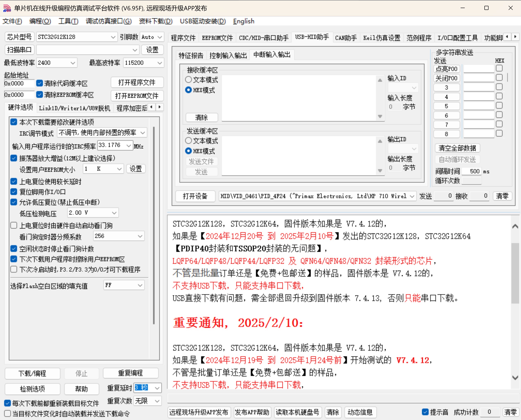Click hardware options panel vertical scrollbar
The height and width of the screenshot is (420, 521).
point(154,225)
